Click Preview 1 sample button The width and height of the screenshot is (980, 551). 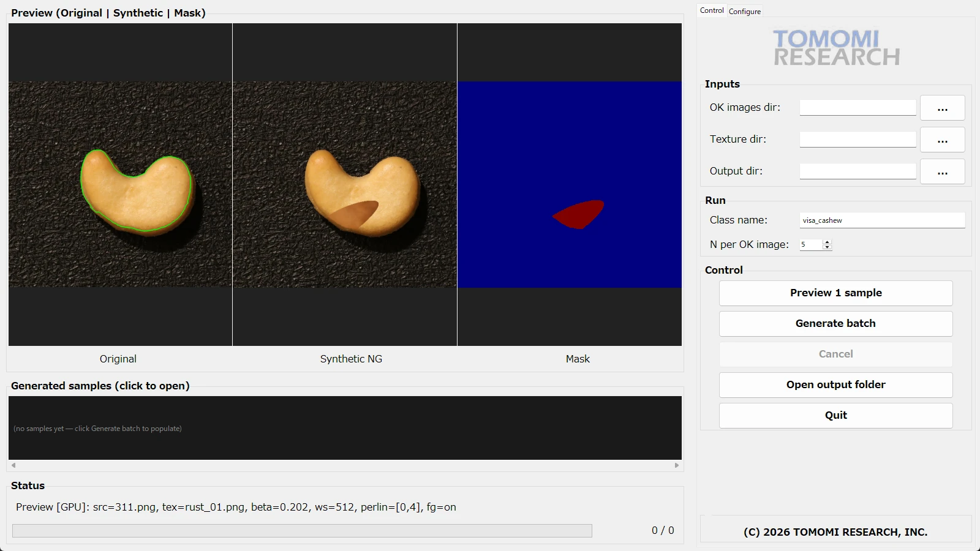835,293
